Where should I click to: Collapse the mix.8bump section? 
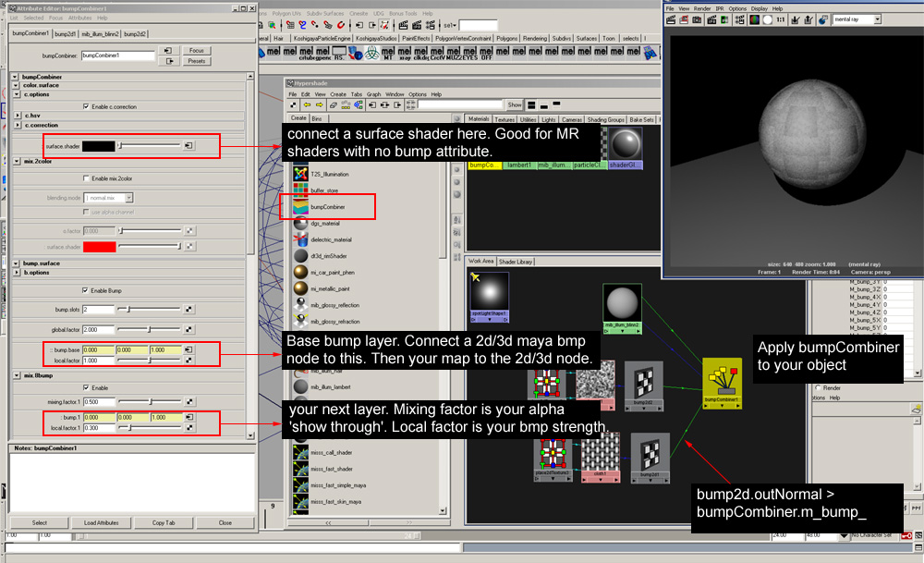tap(17, 375)
